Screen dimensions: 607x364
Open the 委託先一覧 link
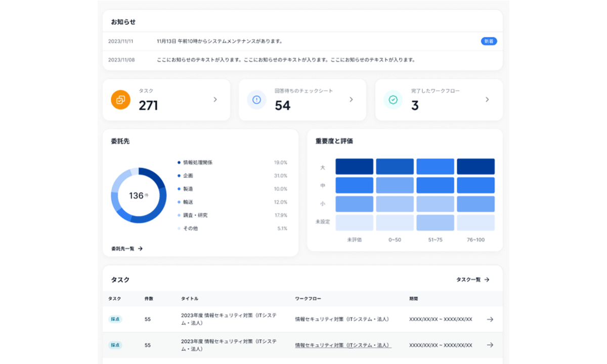pyautogui.click(x=124, y=248)
